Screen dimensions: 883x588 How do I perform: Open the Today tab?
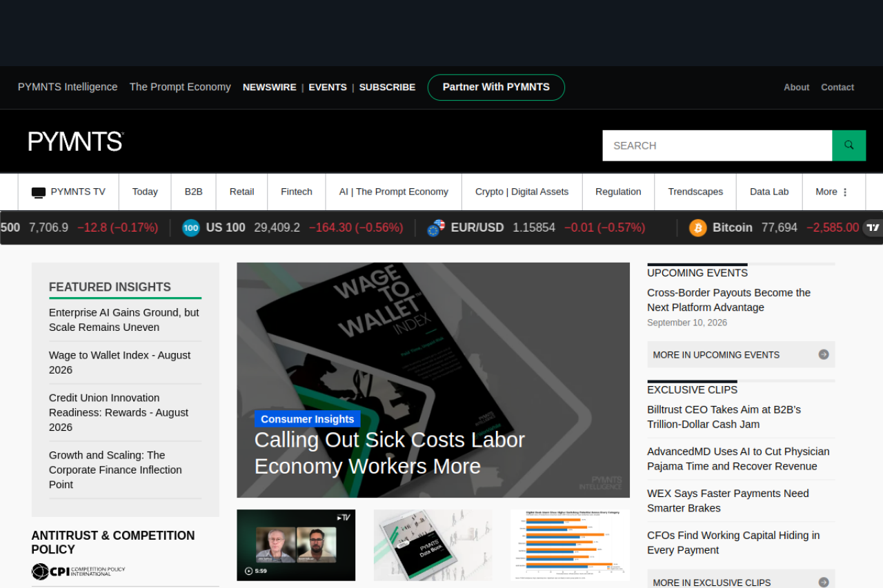click(145, 192)
